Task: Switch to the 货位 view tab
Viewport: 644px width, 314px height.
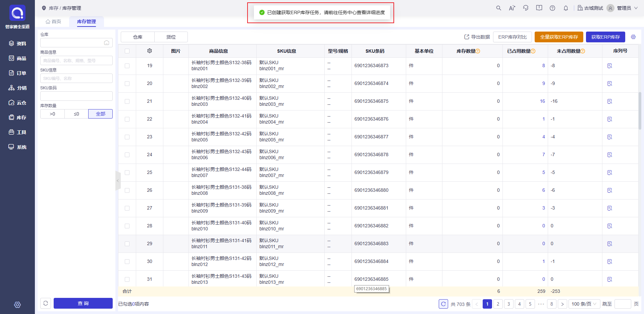Action: 171,37
